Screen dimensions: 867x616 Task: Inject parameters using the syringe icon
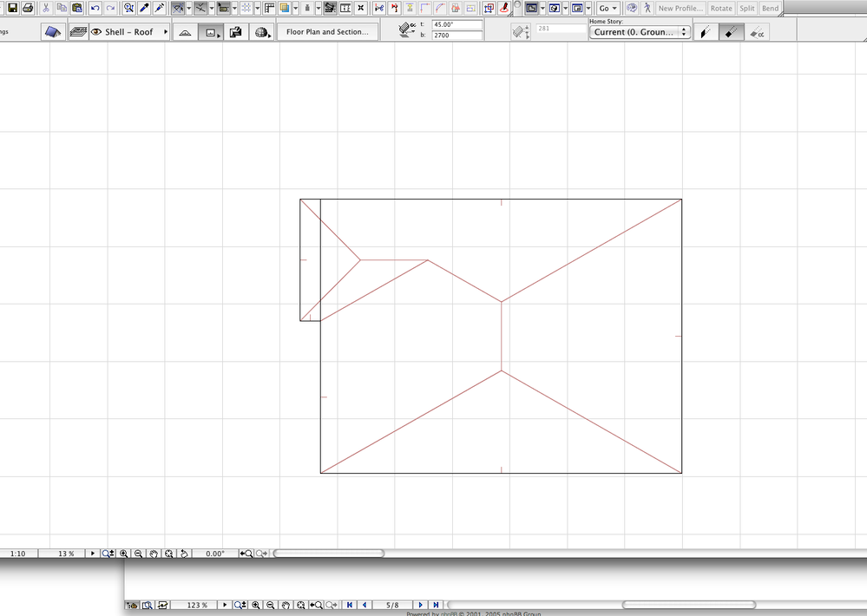pos(159,8)
